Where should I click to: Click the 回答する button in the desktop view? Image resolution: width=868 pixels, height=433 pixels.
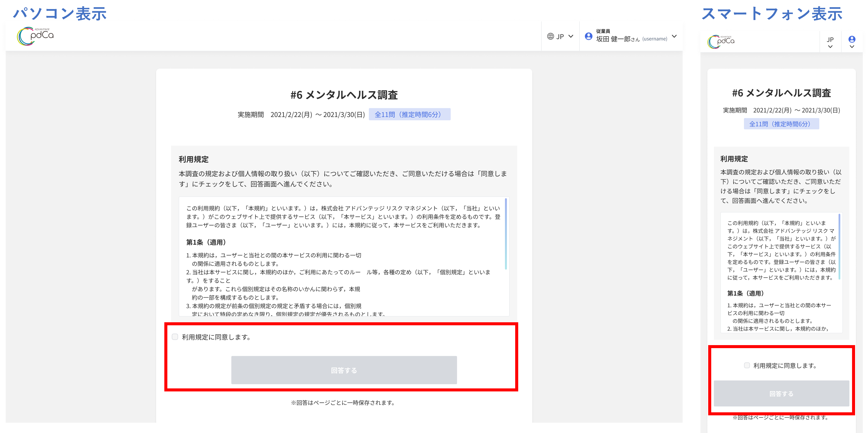(x=344, y=370)
